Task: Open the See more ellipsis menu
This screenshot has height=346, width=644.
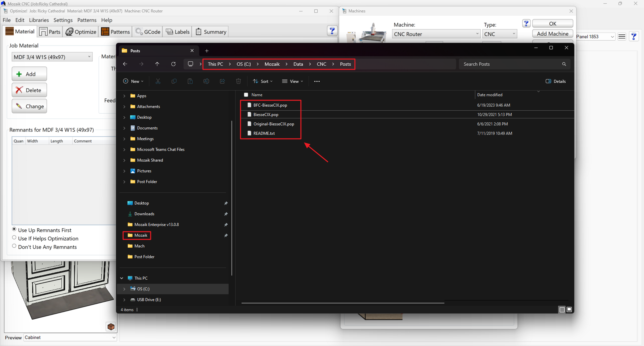Action: click(x=317, y=81)
